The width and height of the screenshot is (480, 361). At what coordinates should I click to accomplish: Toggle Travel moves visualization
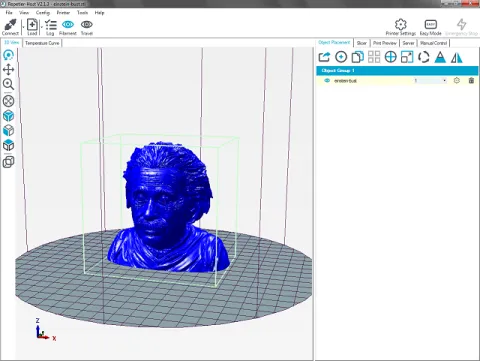(87, 27)
